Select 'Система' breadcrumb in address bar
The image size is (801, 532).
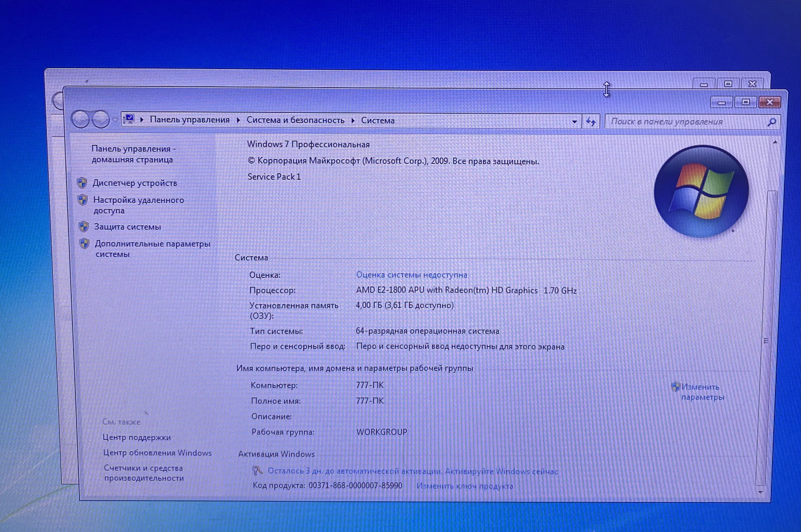tap(377, 121)
